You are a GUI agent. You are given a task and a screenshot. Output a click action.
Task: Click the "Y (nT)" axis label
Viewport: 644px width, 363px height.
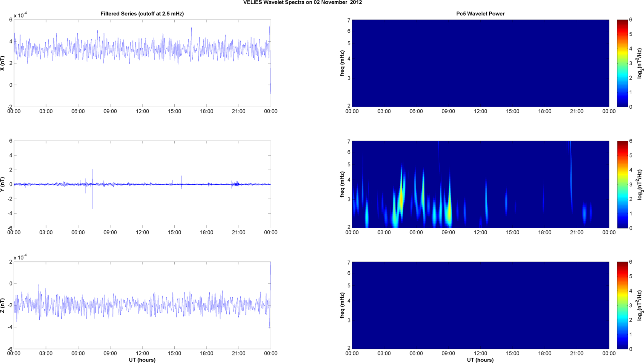tap(3, 184)
